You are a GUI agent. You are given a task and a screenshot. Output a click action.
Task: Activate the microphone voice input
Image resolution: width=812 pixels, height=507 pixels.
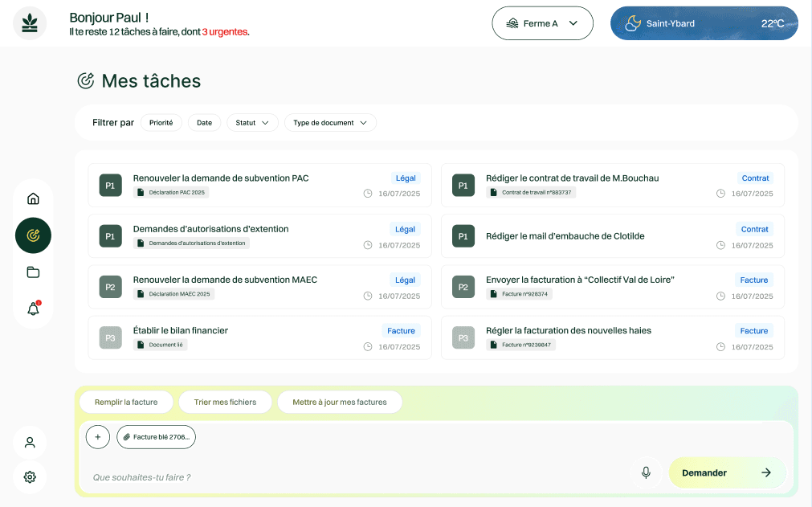coord(646,472)
